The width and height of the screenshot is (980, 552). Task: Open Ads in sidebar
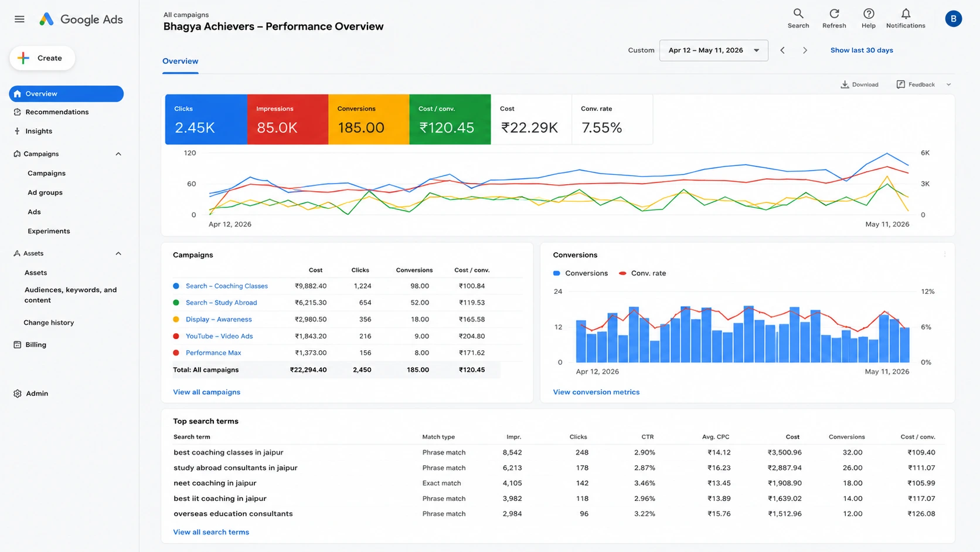pos(34,212)
